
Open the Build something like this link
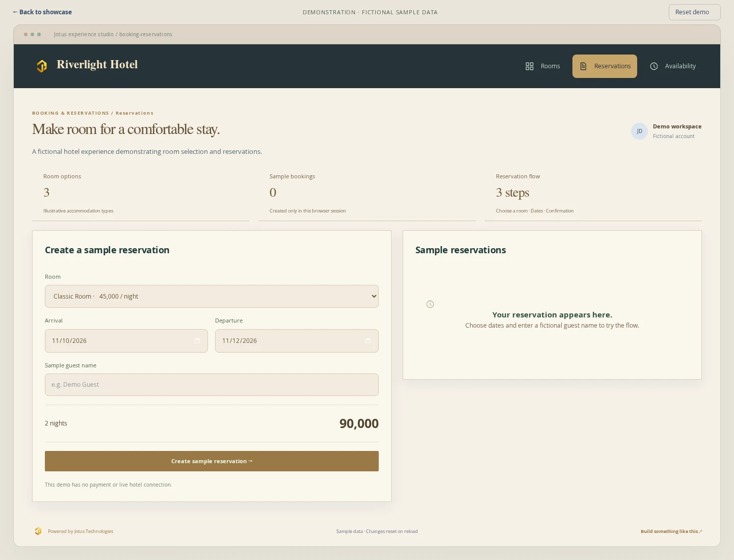coord(671,531)
